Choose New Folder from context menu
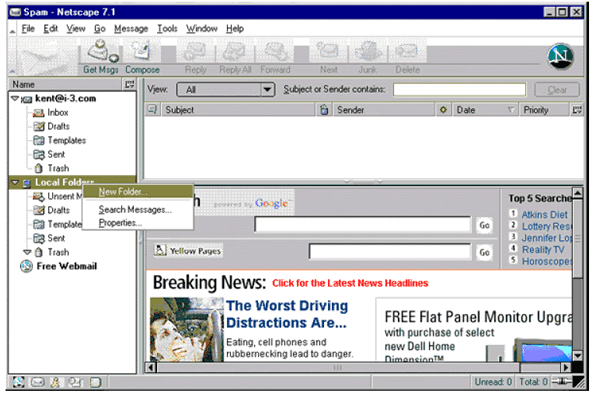The width and height of the screenshot is (600, 398). pyautogui.click(x=138, y=191)
